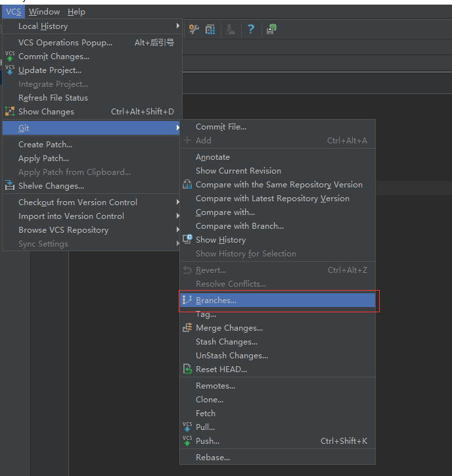Select Apply Patch... menu entry

(x=91, y=158)
